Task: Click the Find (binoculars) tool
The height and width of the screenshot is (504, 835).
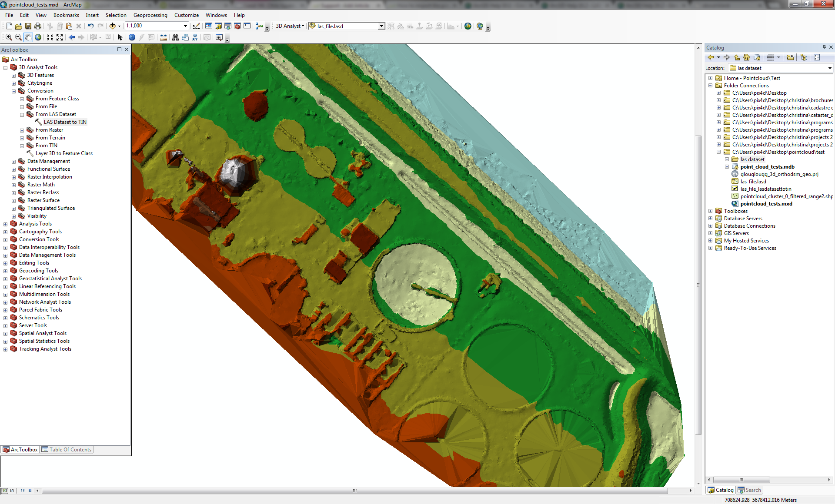Action: (175, 37)
